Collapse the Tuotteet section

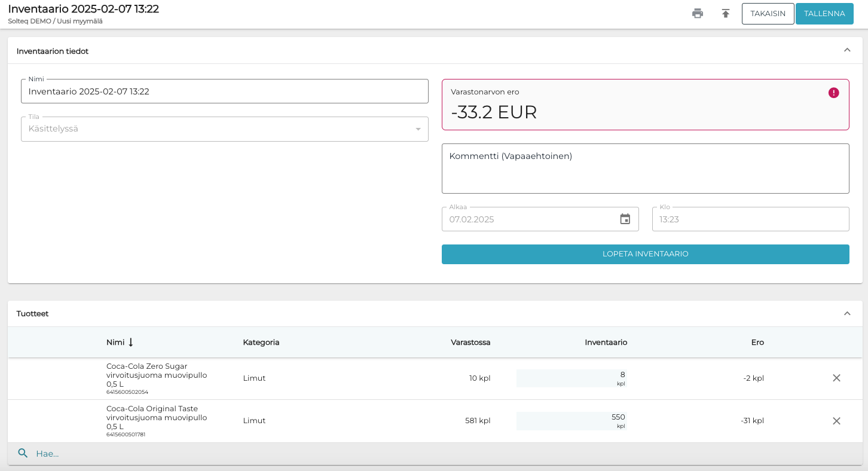(846, 314)
